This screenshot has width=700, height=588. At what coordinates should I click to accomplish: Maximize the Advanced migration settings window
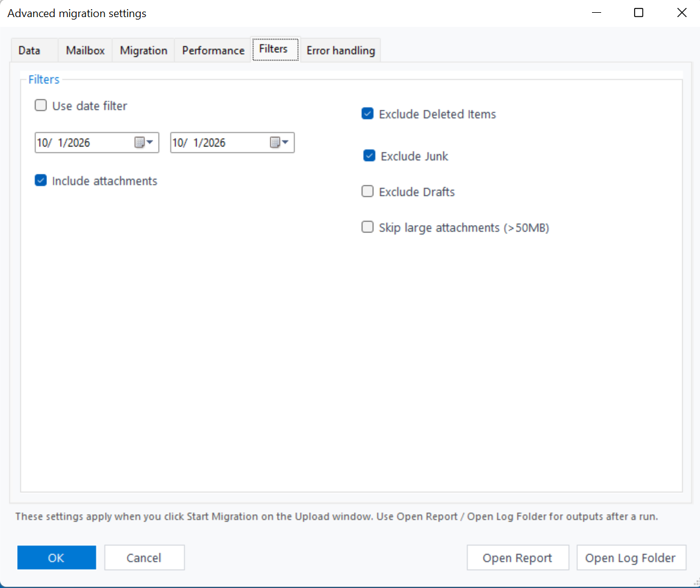639,13
